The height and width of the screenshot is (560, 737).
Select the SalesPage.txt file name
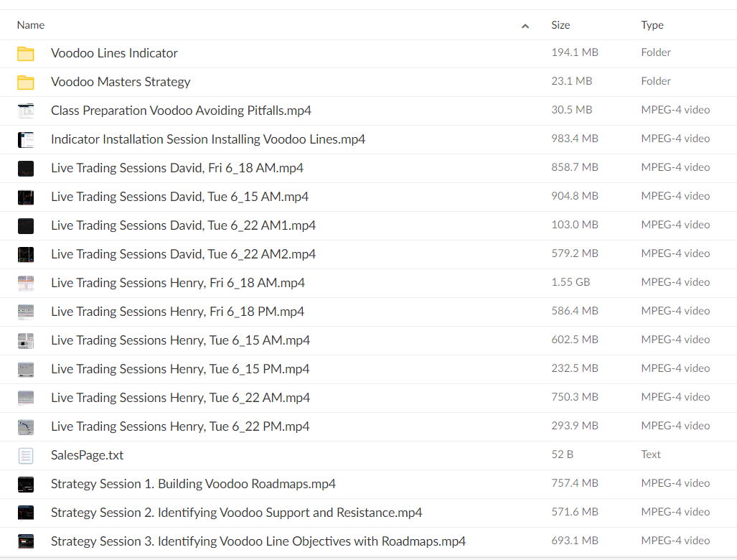pyautogui.click(x=87, y=454)
